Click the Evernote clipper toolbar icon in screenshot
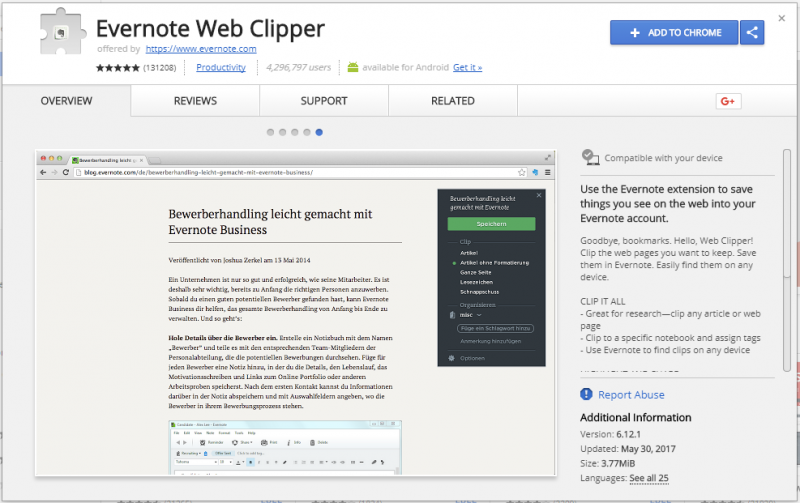 [535, 172]
